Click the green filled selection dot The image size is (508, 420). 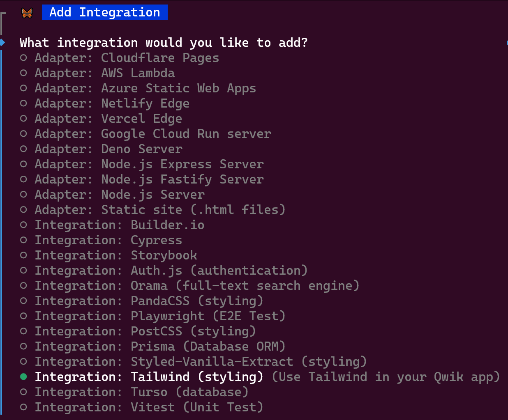pos(23,376)
